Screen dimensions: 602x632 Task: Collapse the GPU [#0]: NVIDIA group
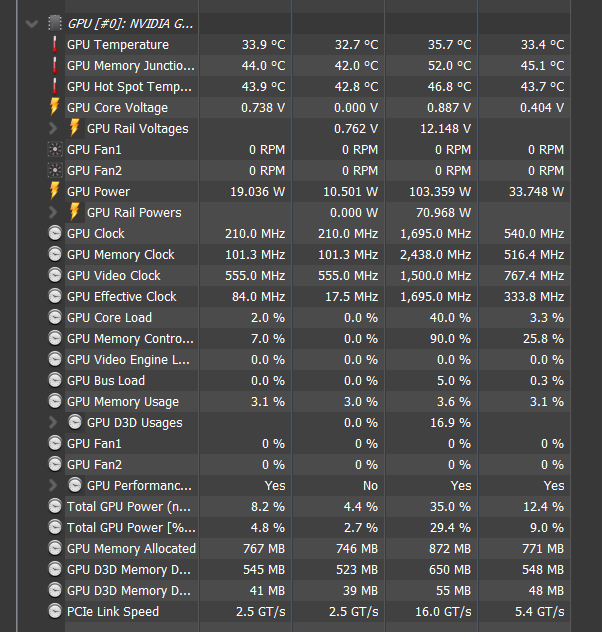[31, 24]
